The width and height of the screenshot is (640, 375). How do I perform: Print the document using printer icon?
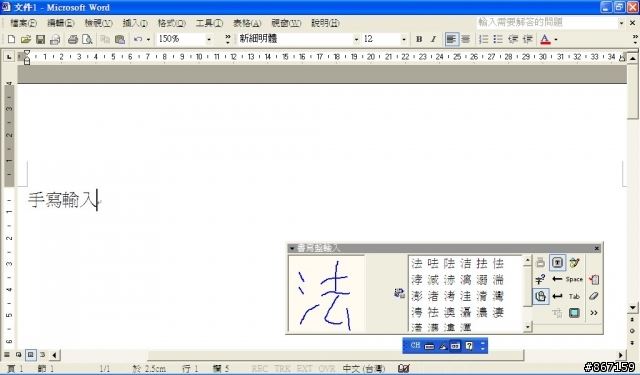[x=73, y=39]
